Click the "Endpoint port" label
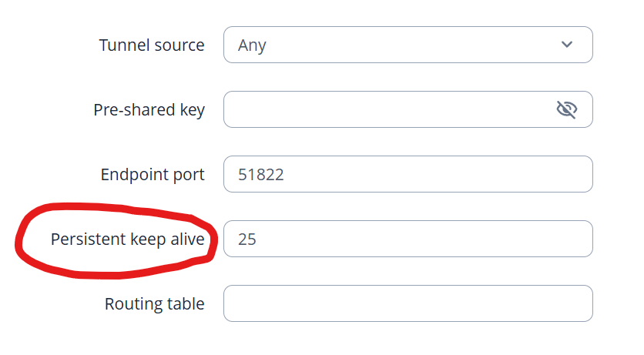This screenshot has width=644, height=355. tap(153, 175)
